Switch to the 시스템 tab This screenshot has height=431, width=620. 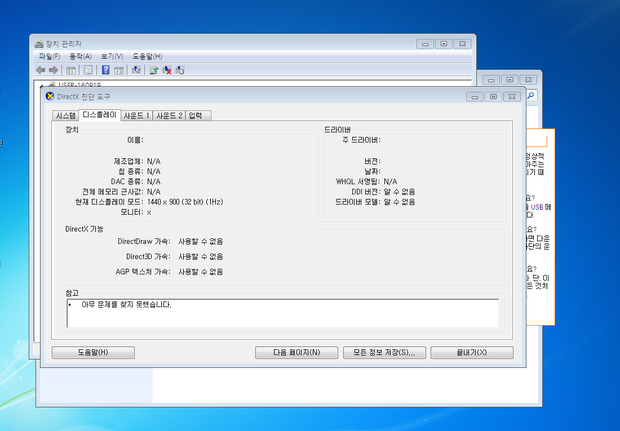tap(66, 116)
